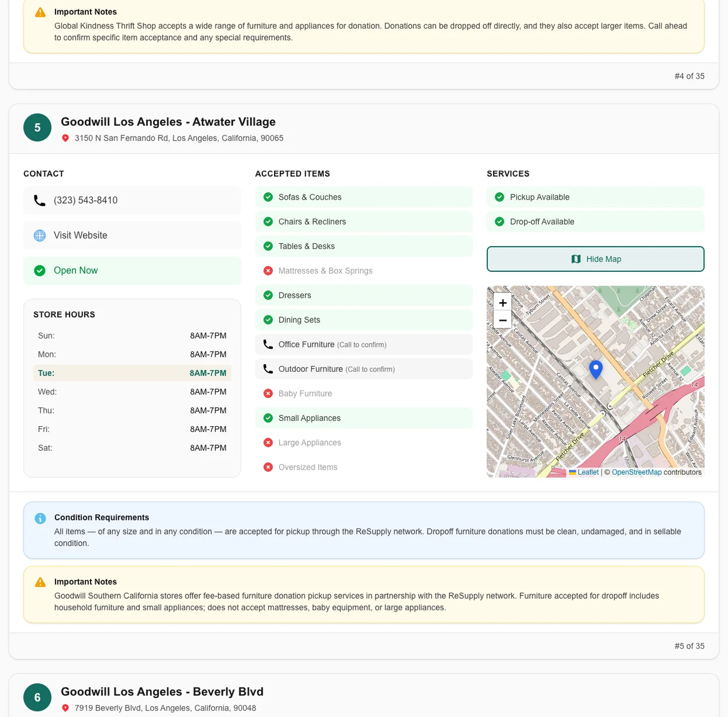The width and height of the screenshot is (728, 717).
Task: Click the info icon in Condition Requirements
Action: [x=40, y=518]
